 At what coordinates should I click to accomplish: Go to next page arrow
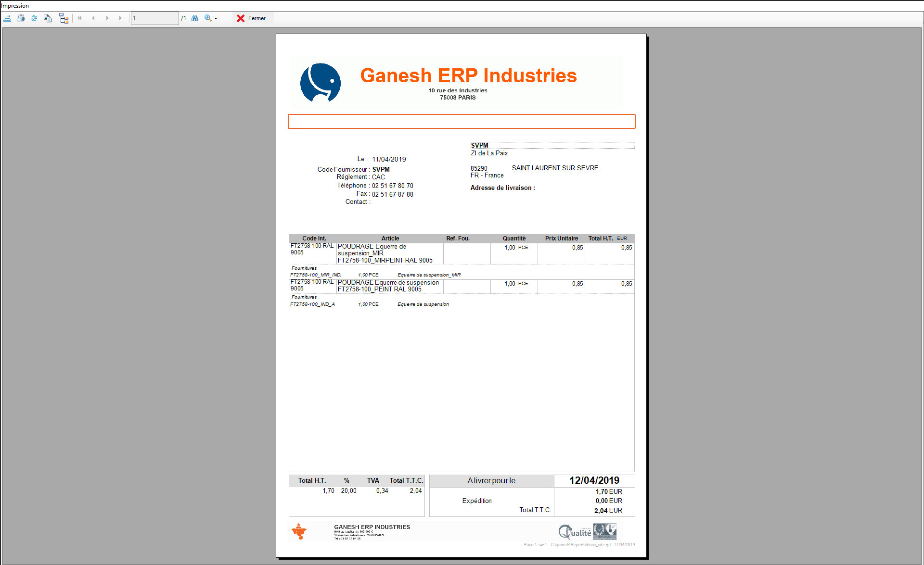107,18
